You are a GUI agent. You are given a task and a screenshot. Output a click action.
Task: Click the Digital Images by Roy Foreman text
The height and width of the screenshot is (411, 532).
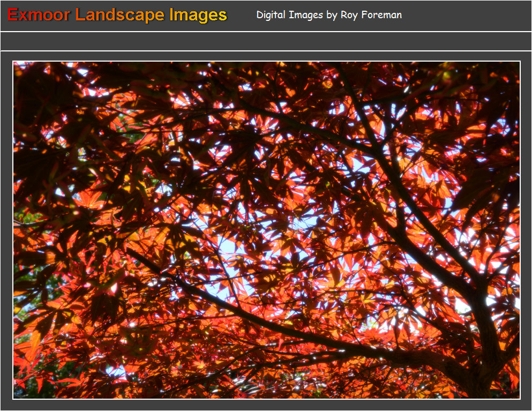coord(329,15)
